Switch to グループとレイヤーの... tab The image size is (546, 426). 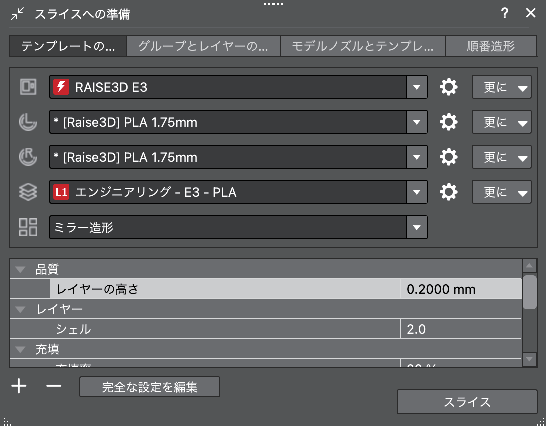tap(203, 46)
